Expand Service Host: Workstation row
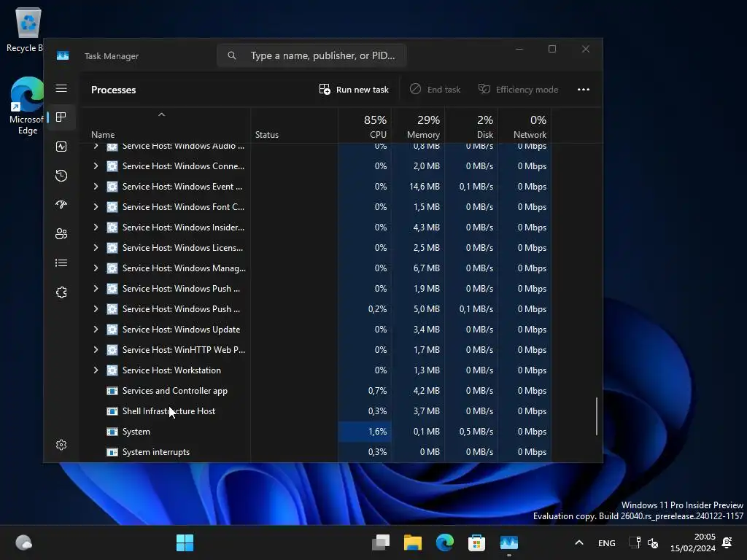This screenshot has height=560, width=747. click(96, 370)
